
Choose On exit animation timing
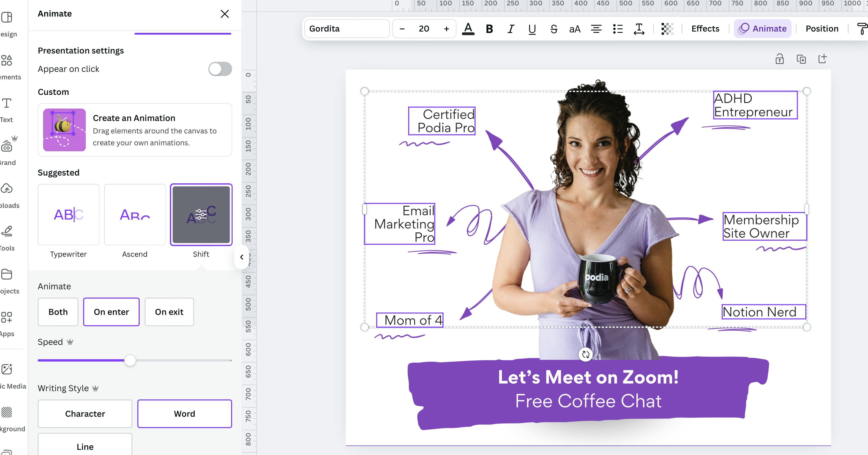169,312
